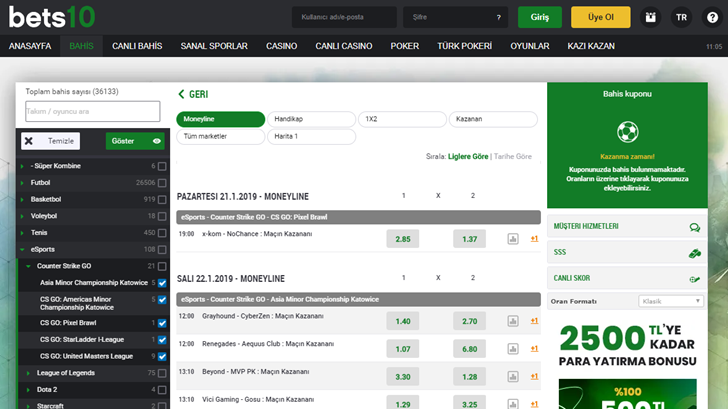The height and width of the screenshot is (409, 728).
Task: Go to ANASAYFA in main navigation
Action: [30, 46]
